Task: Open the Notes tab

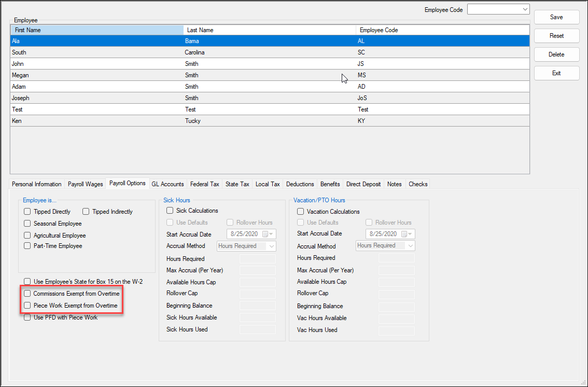Action: coord(395,184)
